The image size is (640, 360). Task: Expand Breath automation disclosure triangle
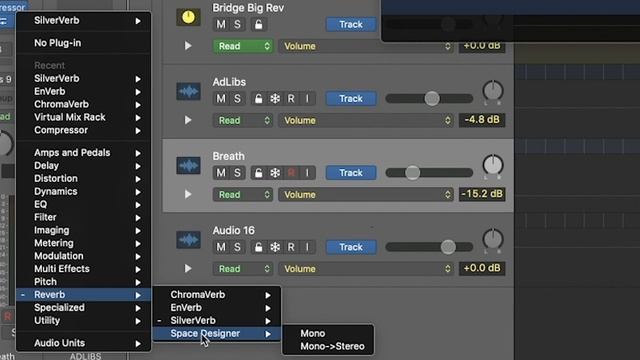click(188, 194)
